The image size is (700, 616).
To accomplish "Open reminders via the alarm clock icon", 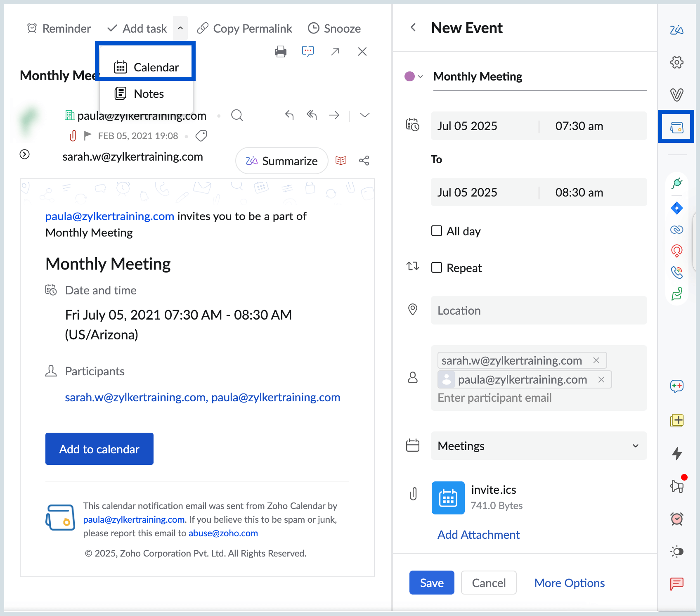I will pyautogui.click(x=677, y=519).
